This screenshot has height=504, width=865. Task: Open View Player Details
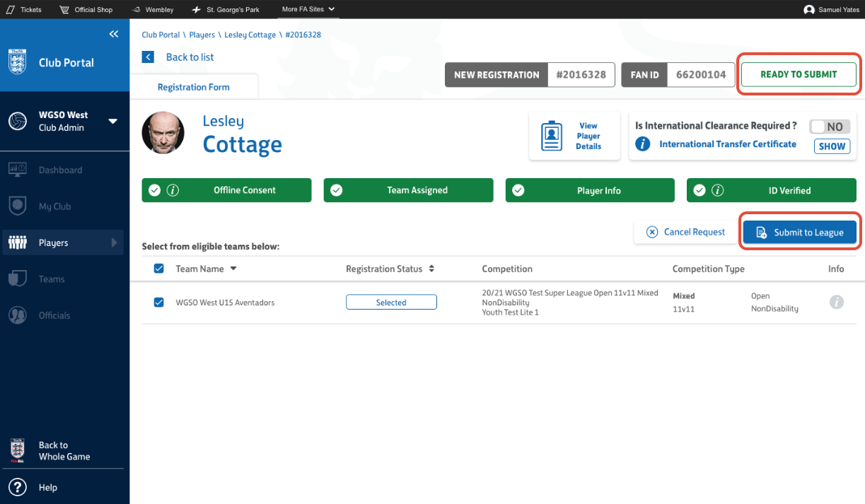pos(574,136)
